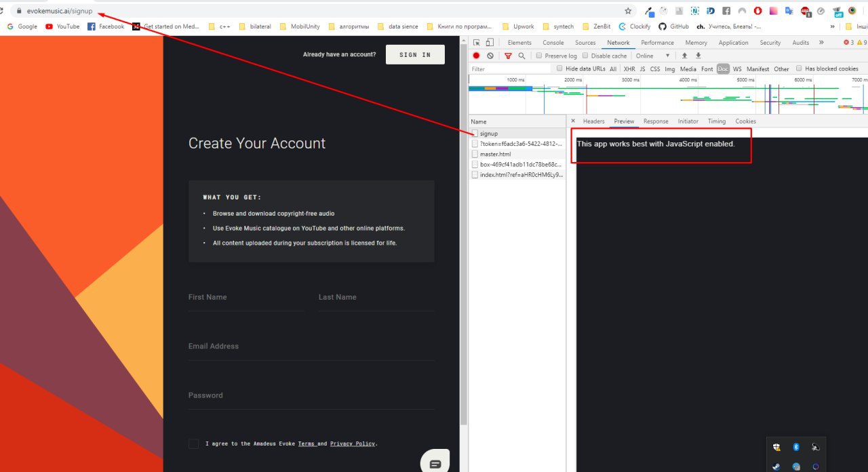The height and width of the screenshot is (472, 868).
Task: Expand hidden bookmarks overflow chevron
Action: pos(832,26)
